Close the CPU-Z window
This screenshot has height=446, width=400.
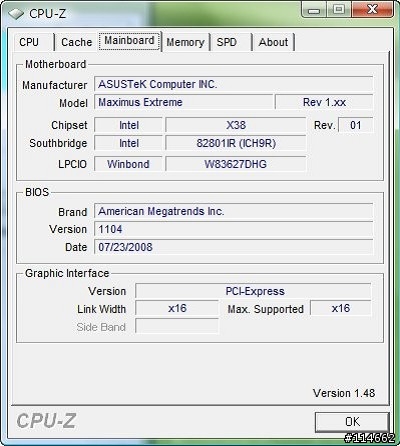click(x=373, y=9)
